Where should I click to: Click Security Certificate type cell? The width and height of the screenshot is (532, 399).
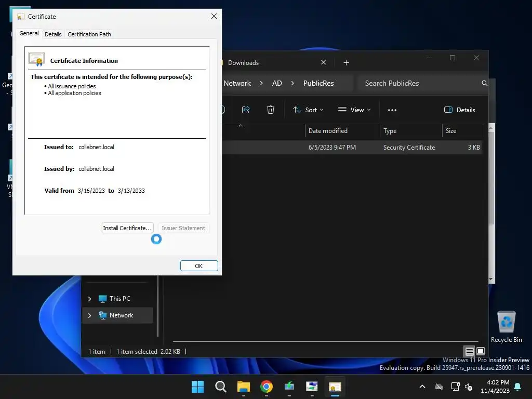point(409,147)
